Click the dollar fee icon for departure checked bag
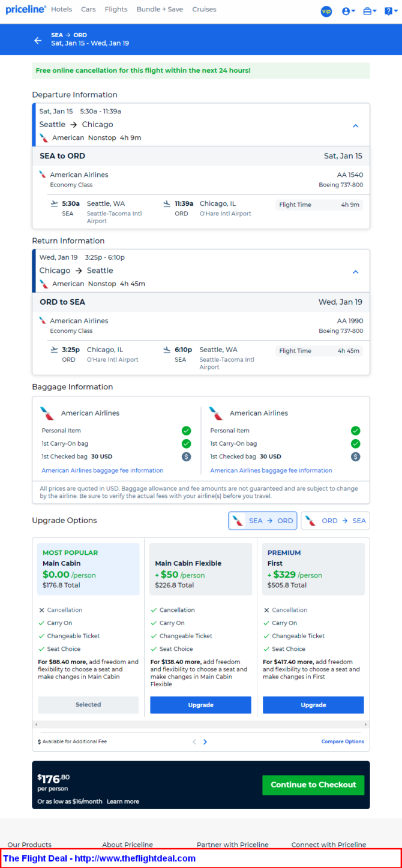Screen dimensions: 402x868 tap(186, 456)
